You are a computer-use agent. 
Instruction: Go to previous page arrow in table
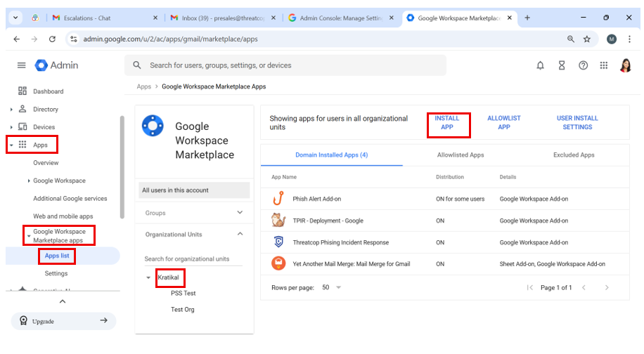click(584, 287)
